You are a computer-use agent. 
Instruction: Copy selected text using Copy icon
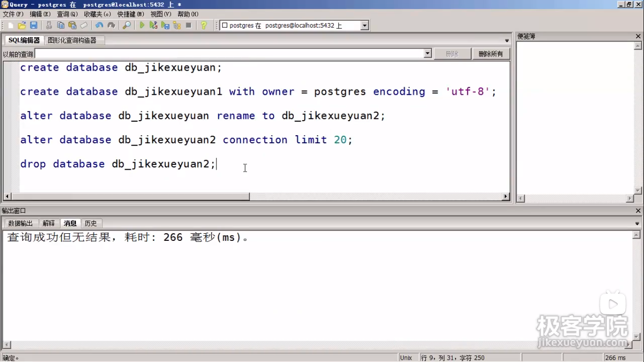point(60,25)
